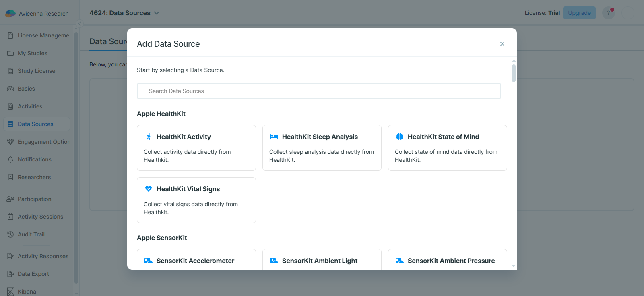644x296 pixels.
Task: Click the SensorKit Ambient Pressure icon
Action: point(400,261)
